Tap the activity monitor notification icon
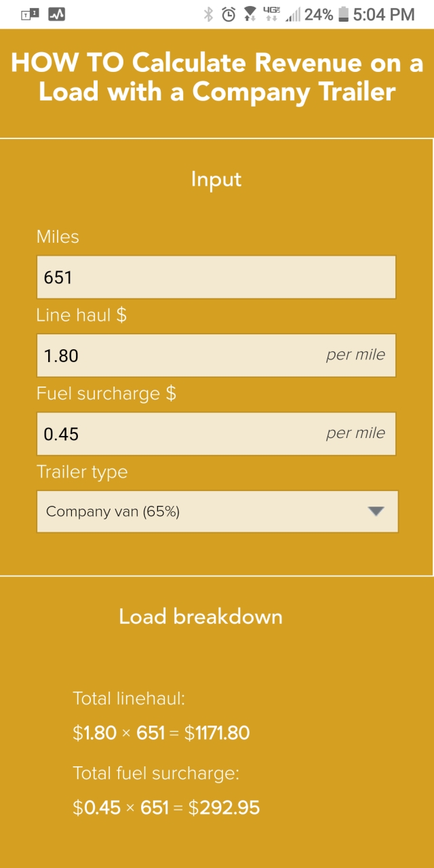 click(57, 14)
